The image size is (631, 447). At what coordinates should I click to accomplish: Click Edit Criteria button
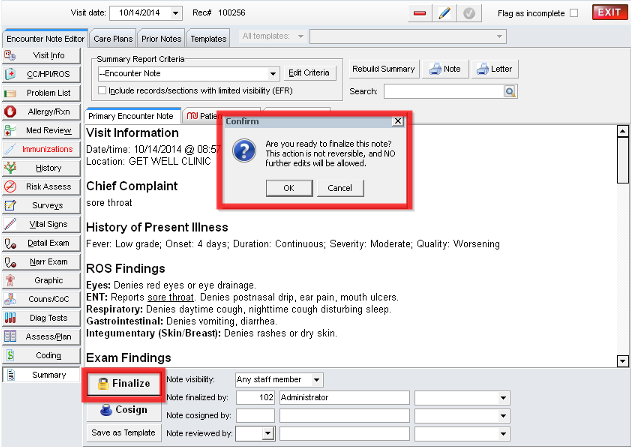pyautogui.click(x=309, y=73)
